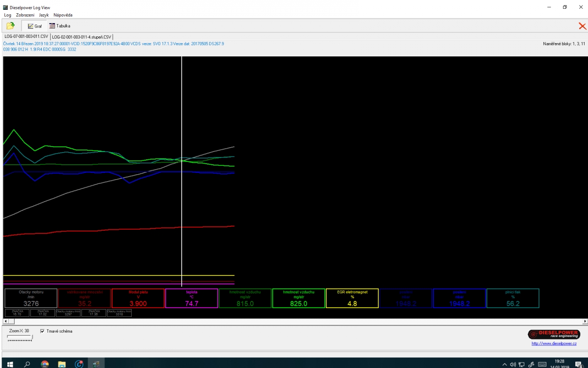The height and width of the screenshot is (368, 588).
Task: Adjust the ZoomX slider
Action: [x=20, y=338]
